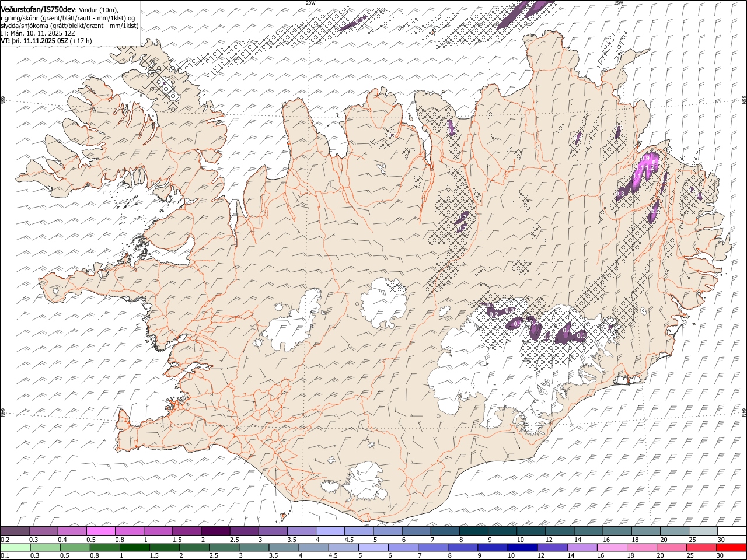Click the bright red 30 mm rain swatch
747x560 pixels.
(731, 547)
